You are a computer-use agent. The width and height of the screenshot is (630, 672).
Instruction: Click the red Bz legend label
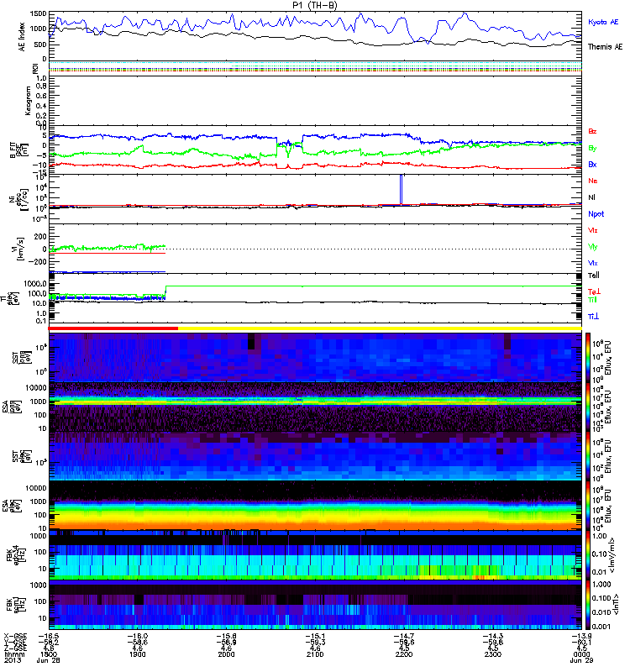pyautogui.click(x=592, y=131)
